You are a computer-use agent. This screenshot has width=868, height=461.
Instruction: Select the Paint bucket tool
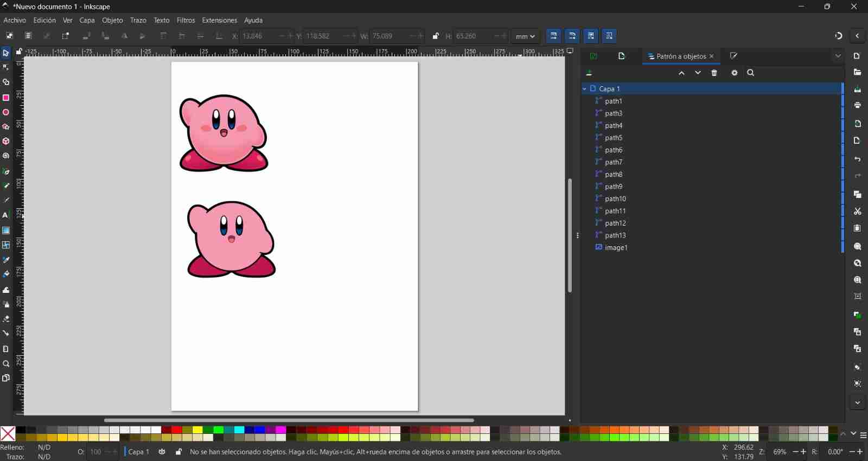point(6,274)
